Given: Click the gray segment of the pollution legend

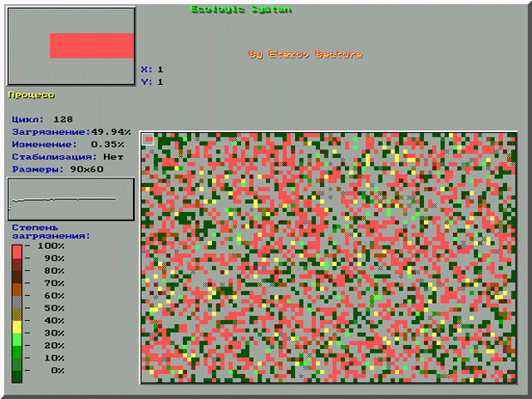Looking at the screenshot, I should (x=17, y=302).
